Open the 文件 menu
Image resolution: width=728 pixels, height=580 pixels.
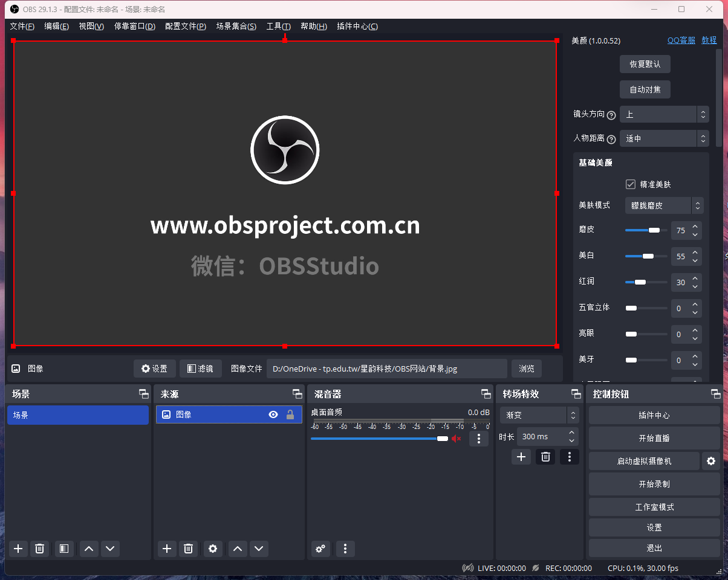[22, 26]
